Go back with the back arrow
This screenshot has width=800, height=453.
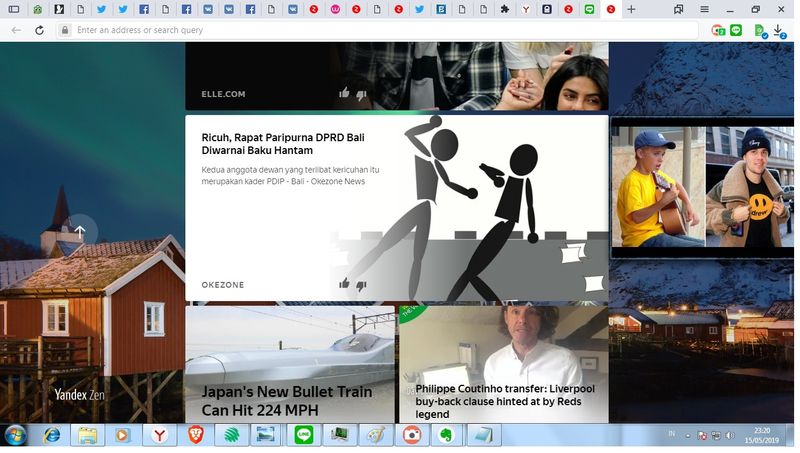click(16, 30)
